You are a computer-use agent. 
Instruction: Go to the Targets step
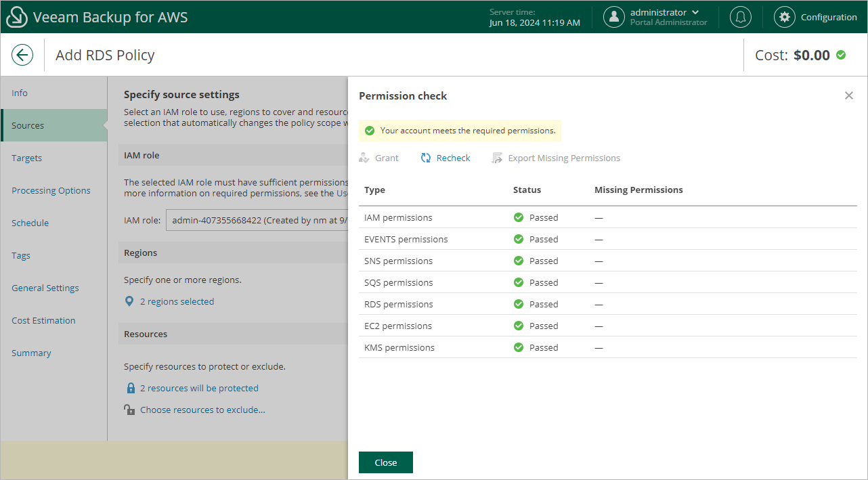26,158
